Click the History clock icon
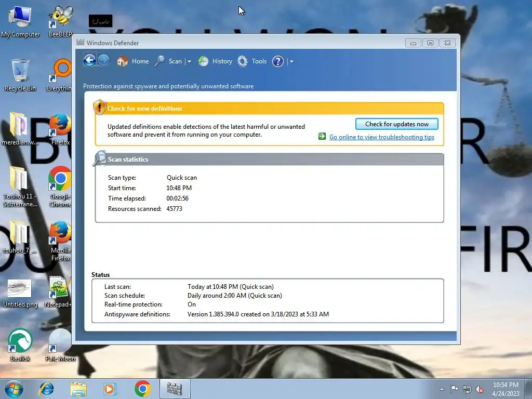The width and height of the screenshot is (532, 399). 203,61
